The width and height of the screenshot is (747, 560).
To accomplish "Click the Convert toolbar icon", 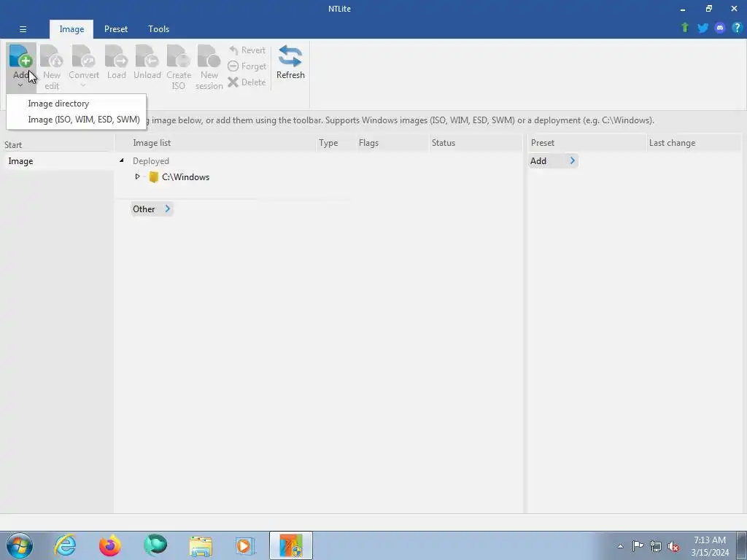I will click(x=83, y=55).
